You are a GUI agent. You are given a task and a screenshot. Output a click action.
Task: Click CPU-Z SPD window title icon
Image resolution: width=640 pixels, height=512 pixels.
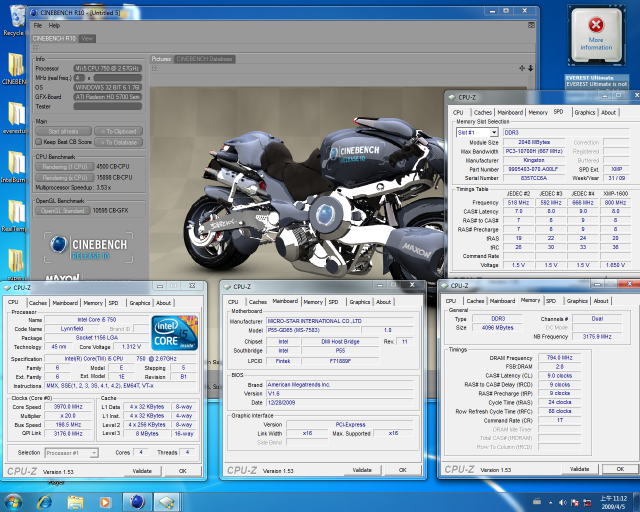click(451, 97)
